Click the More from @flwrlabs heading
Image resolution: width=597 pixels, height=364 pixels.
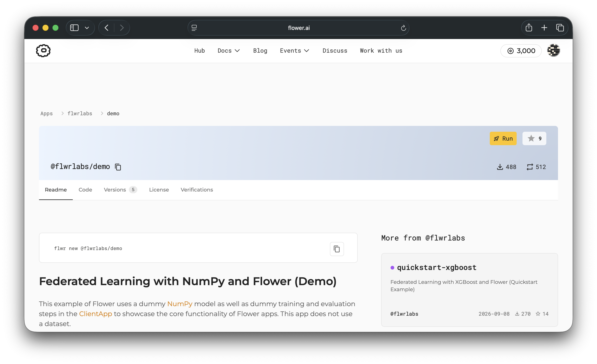[x=423, y=238]
